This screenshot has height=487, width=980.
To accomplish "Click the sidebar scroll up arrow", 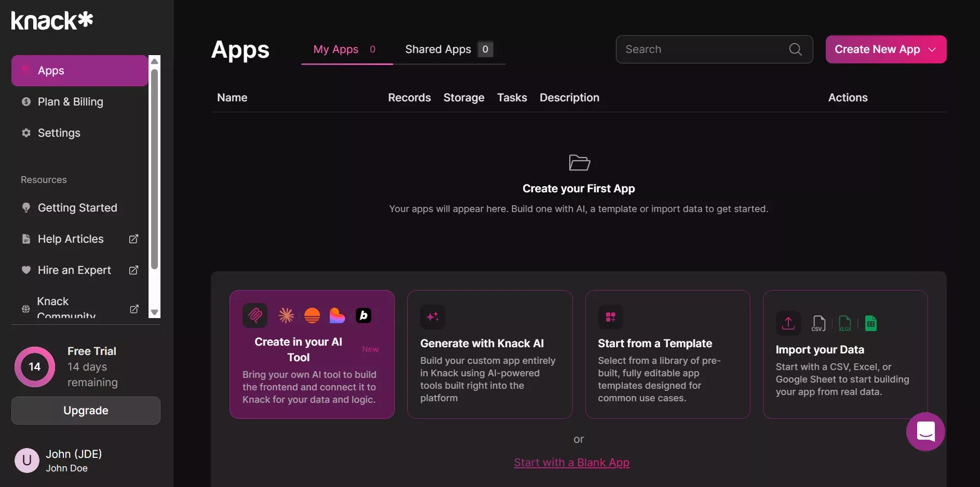I will [154, 61].
